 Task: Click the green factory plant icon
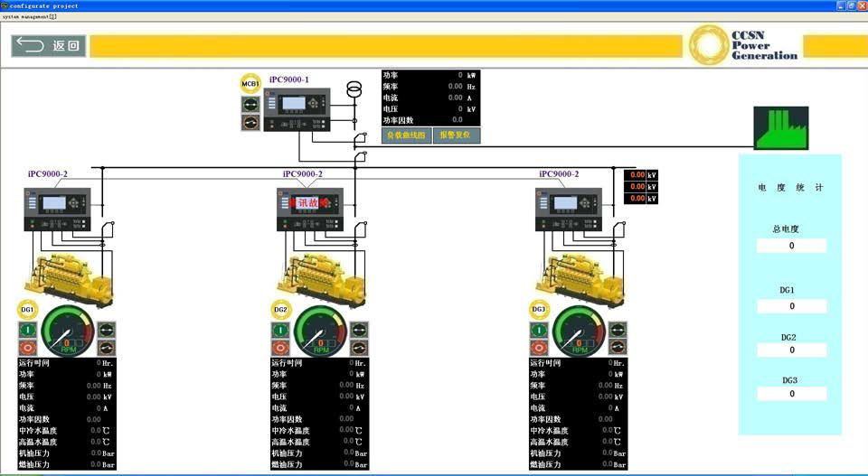coord(780,128)
